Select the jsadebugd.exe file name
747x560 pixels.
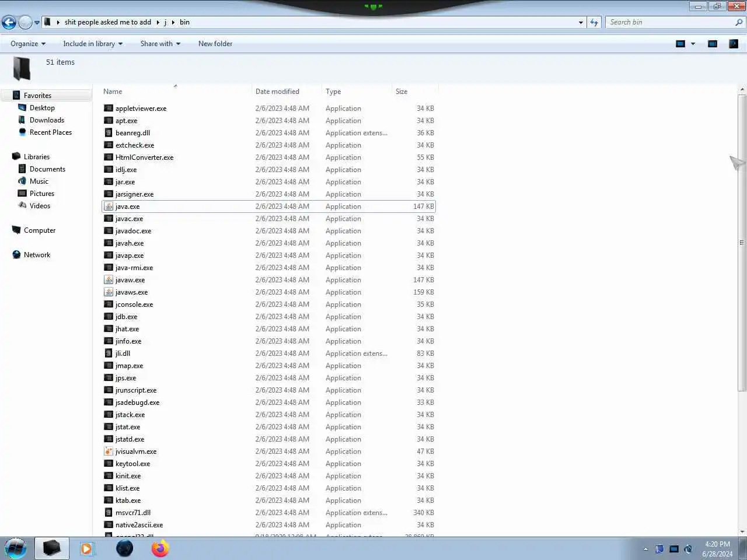137,402
